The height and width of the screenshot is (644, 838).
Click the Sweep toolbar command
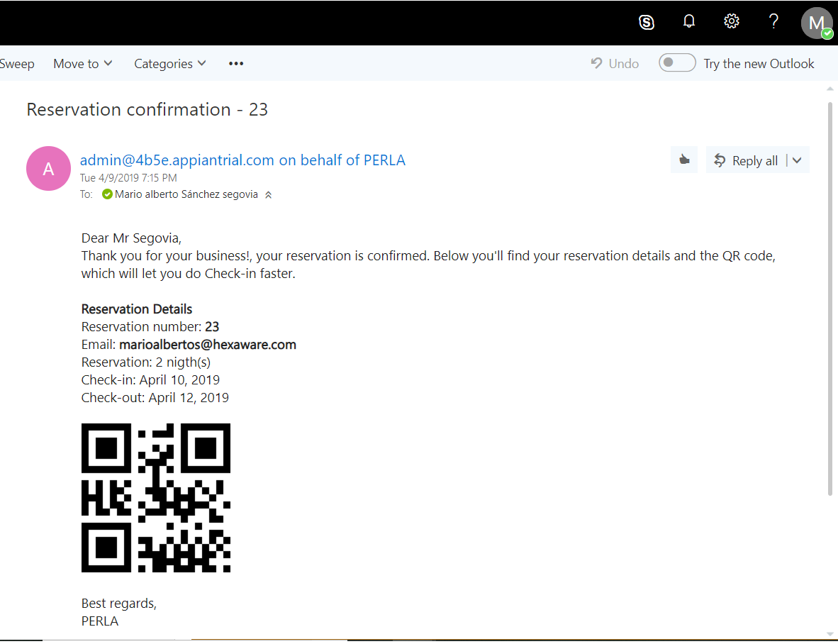(16, 64)
